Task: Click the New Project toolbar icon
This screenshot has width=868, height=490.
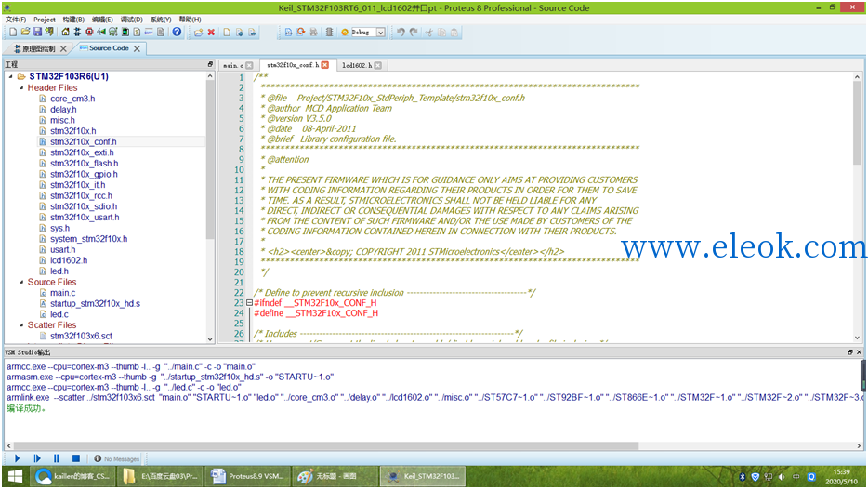Action: click(x=13, y=33)
